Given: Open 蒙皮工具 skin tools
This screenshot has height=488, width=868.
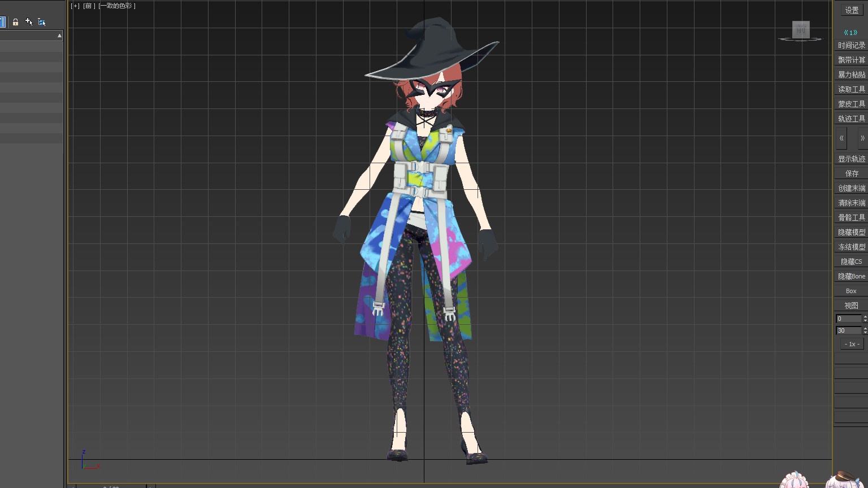Looking at the screenshot, I should [x=851, y=104].
